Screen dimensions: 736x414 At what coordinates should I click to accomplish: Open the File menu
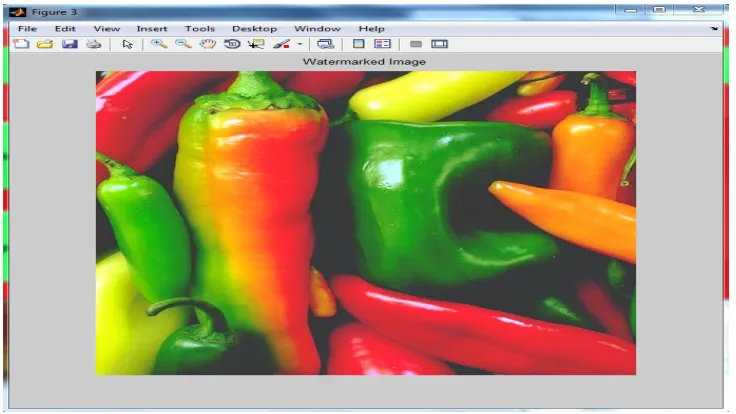tap(27, 29)
